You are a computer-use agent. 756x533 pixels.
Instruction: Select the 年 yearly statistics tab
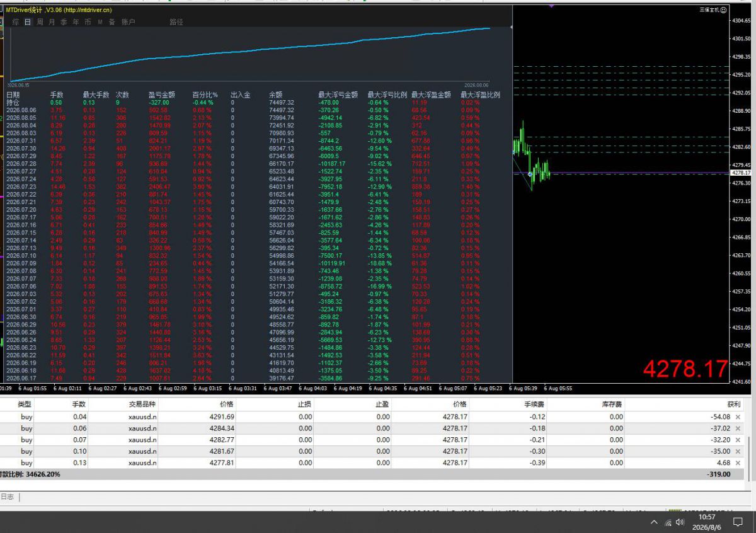coord(76,22)
